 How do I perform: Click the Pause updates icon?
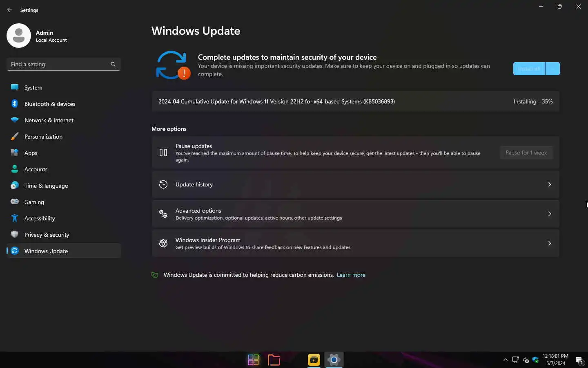pos(163,153)
